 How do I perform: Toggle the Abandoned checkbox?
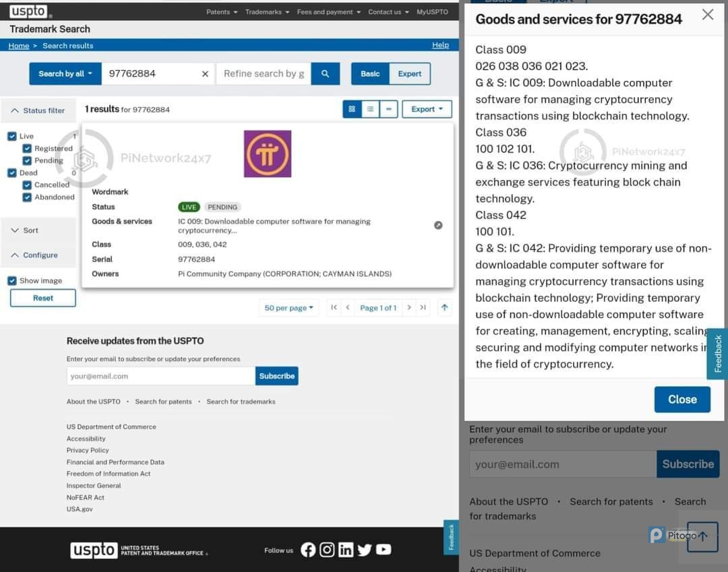pos(27,197)
